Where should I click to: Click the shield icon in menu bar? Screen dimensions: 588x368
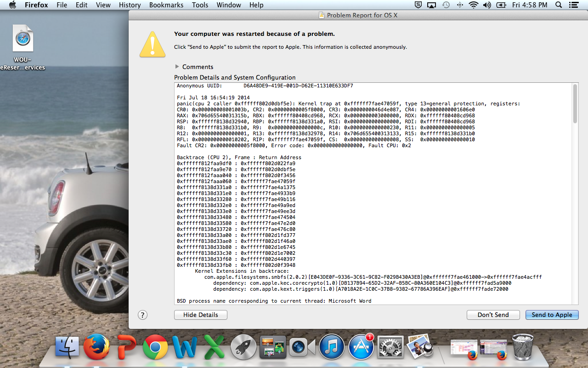[x=418, y=5]
